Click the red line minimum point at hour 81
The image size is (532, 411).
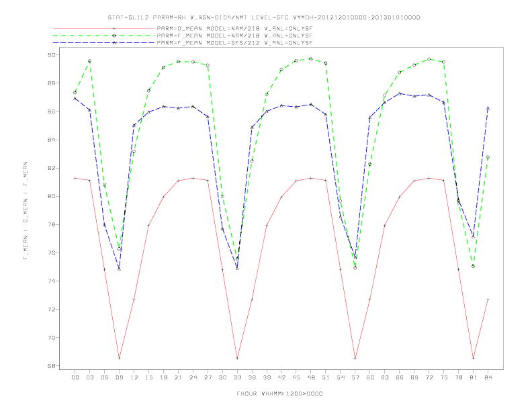474,358
